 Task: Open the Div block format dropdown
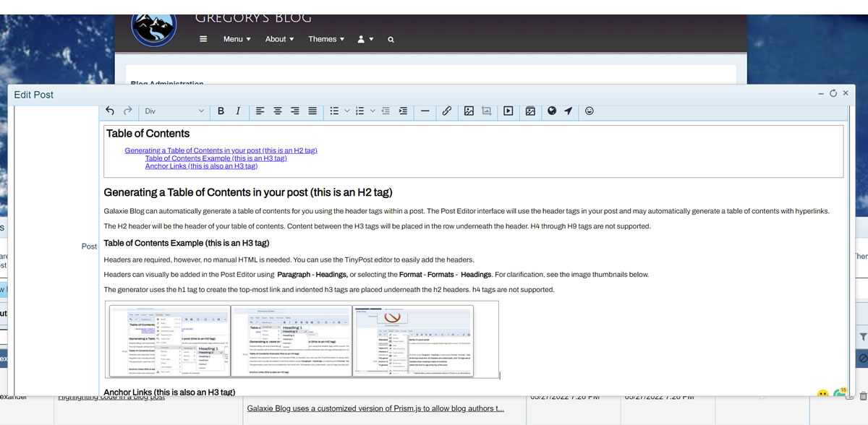(174, 111)
